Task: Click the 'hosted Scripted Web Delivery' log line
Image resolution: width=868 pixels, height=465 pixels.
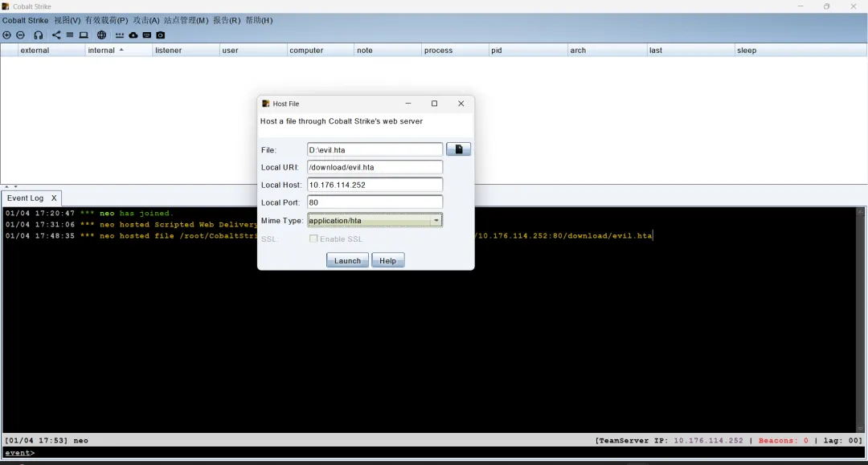Action: tap(132, 225)
